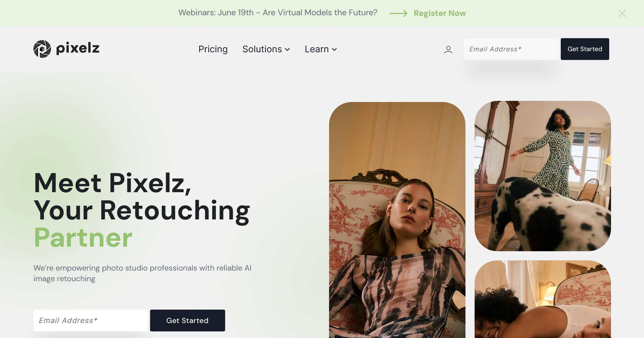The height and width of the screenshot is (338, 644).
Task: Expand the chevron next to Learn
Action: [334, 50]
